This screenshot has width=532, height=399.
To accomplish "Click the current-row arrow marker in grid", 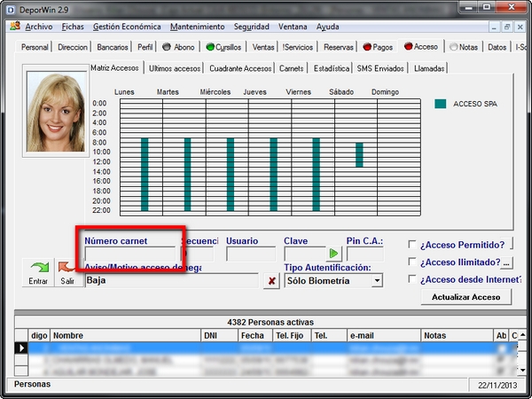I will [x=21, y=348].
